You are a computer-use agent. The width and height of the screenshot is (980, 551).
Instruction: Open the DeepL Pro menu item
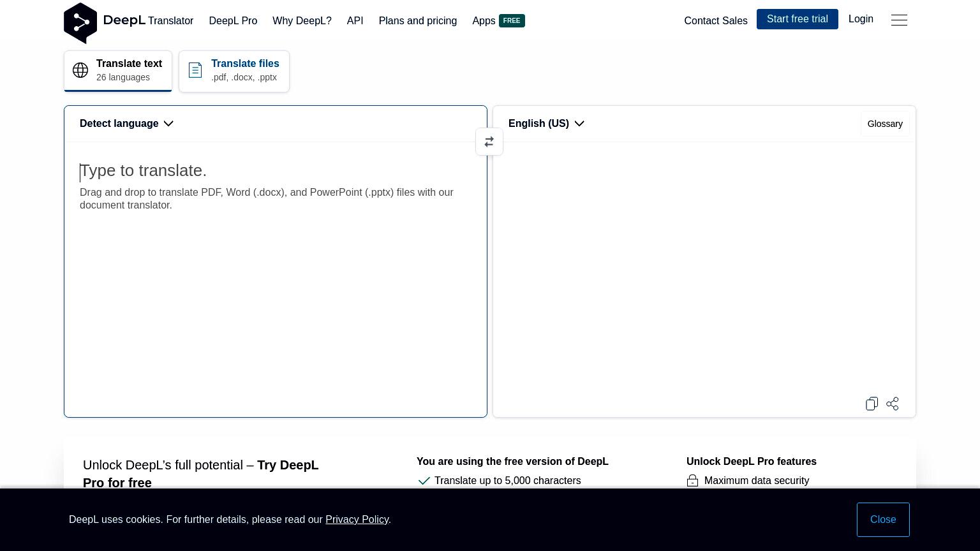tap(233, 21)
